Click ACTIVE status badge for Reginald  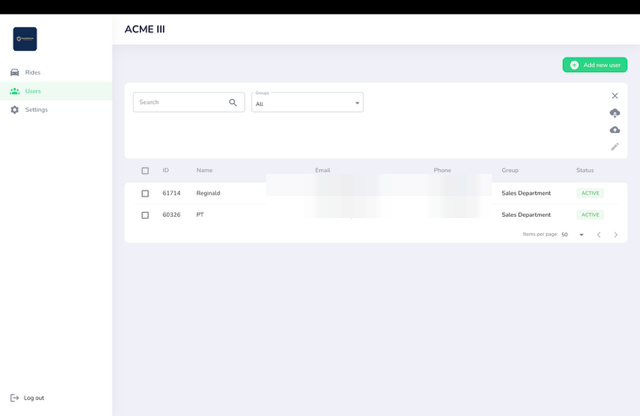point(590,193)
